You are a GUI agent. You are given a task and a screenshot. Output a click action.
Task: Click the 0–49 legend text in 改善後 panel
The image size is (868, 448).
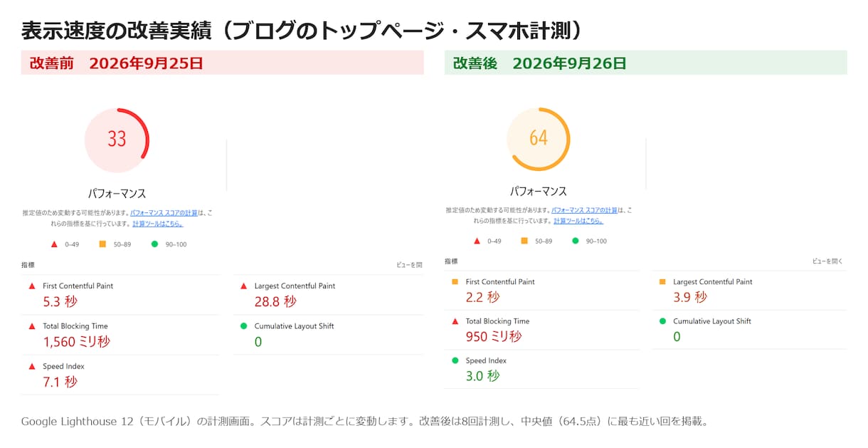tap(494, 241)
